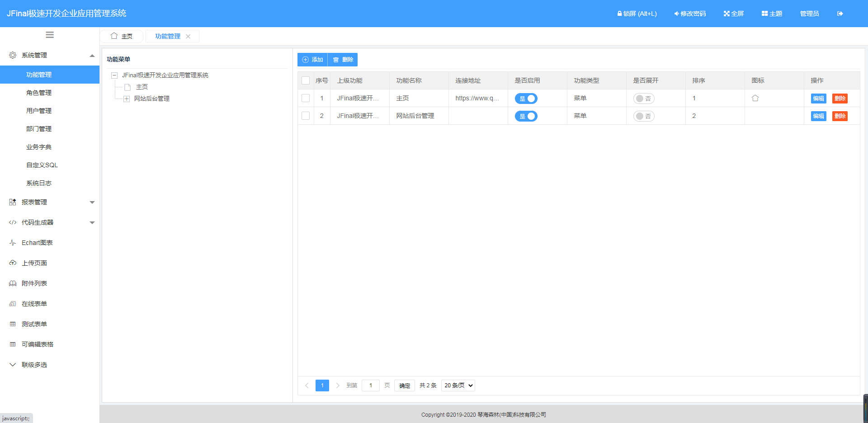Viewport: 868px width, 423px height.
Task: Toggle 是否展开 switch for 网站后台管理 row
Action: click(644, 116)
